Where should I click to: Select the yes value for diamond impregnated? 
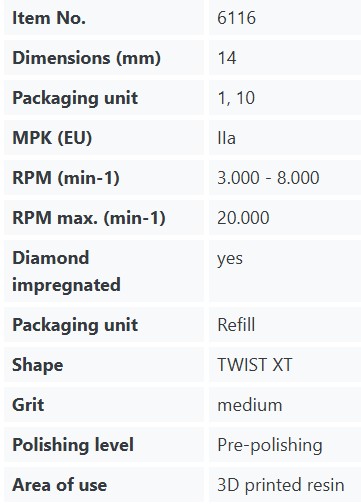(x=230, y=259)
